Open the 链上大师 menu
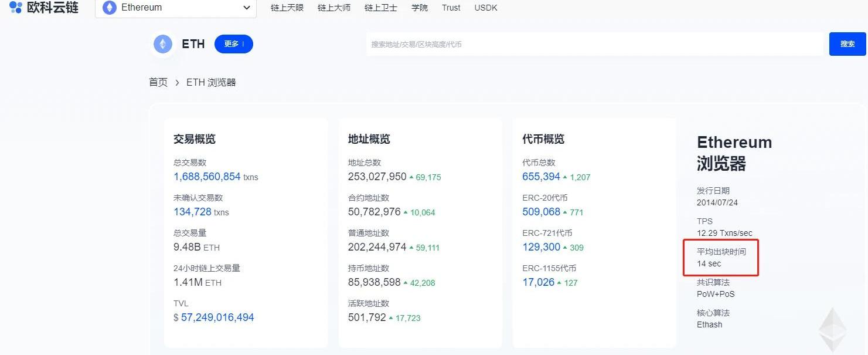Viewport: 868px width, 355px height. 334,8
